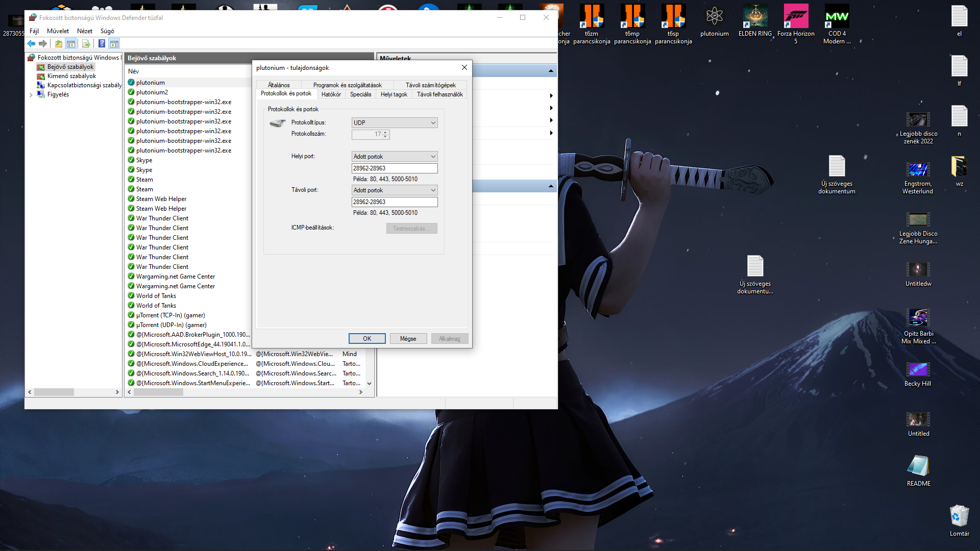
Task: Select the wz folder icon on desktop
Action: pos(959,171)
